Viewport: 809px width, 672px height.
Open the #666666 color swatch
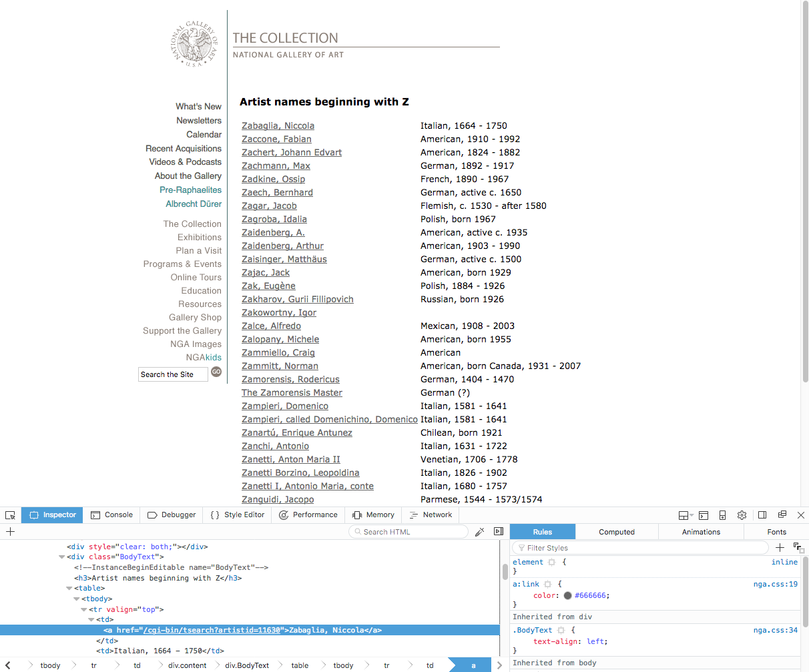(567, 596)
